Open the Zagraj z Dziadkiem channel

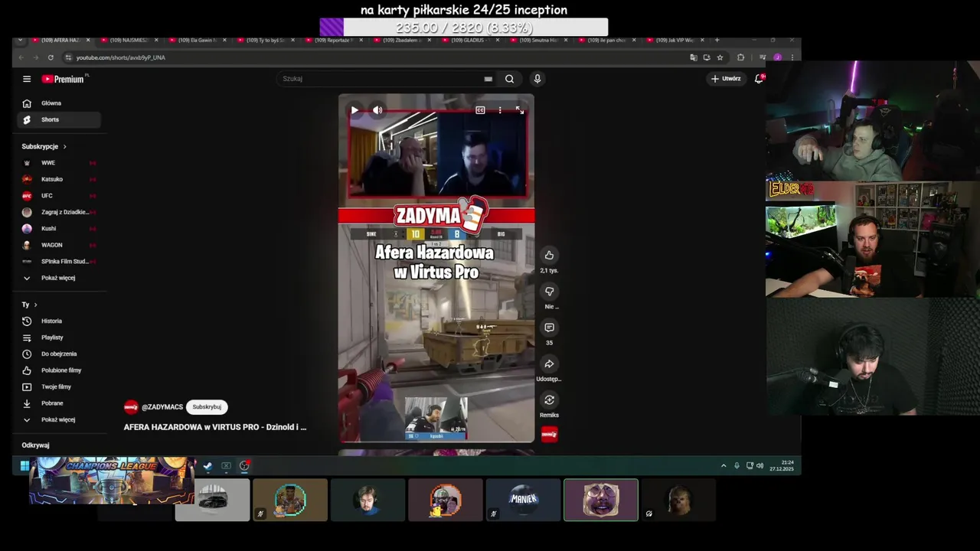tap(59, 212)
